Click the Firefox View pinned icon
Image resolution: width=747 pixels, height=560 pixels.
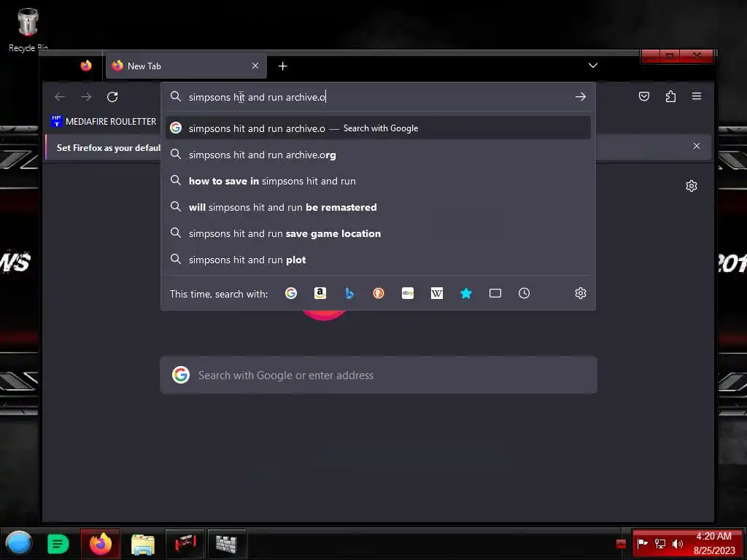(86, 66)
